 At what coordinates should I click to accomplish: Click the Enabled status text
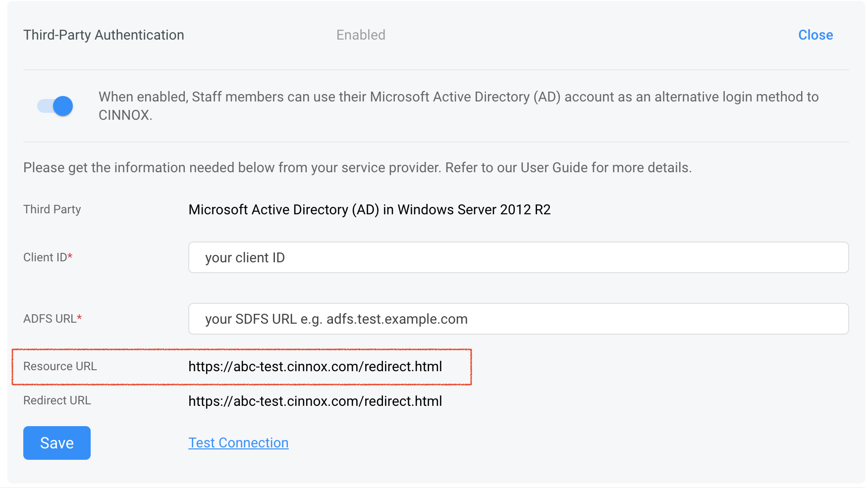tap(361, 35)
